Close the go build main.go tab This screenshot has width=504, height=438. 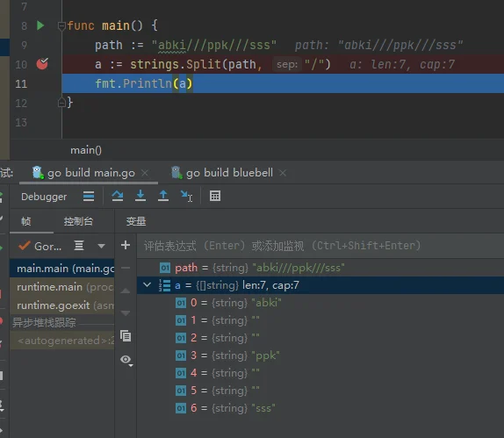click(145, 173)
